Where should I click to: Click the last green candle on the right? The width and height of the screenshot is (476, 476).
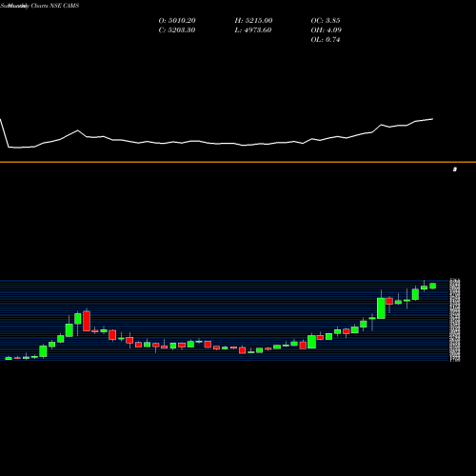coord(433,286)
